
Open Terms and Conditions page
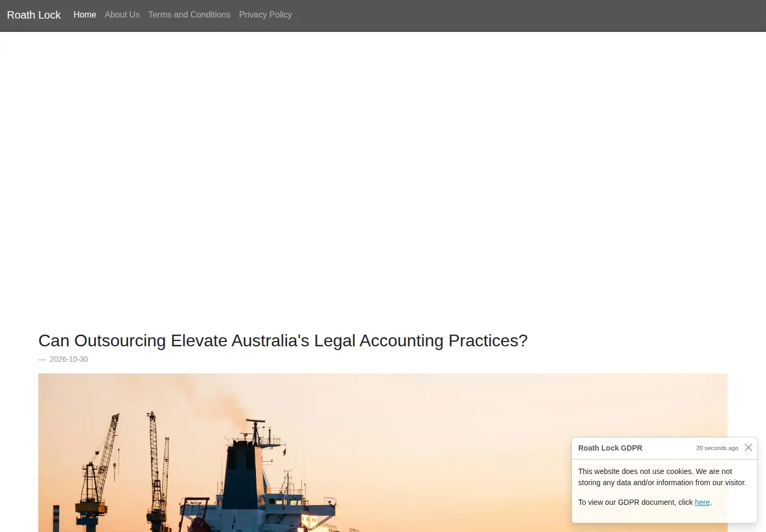(x=189, y=15)
